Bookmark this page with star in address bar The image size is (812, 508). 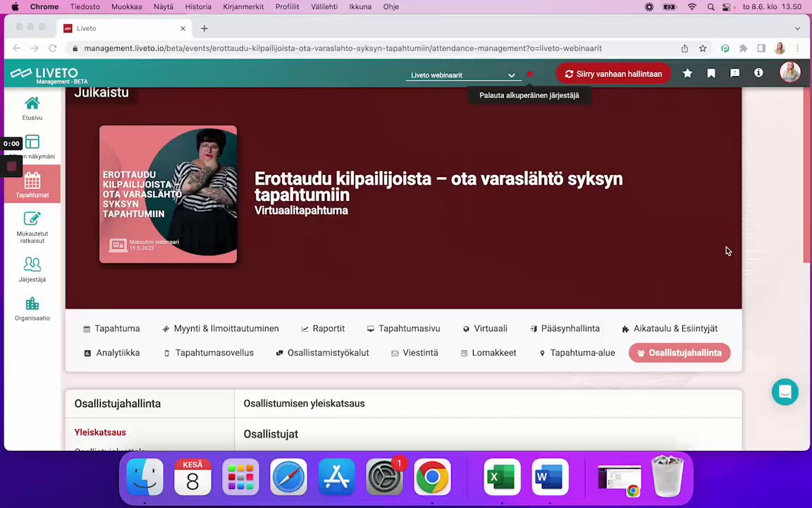tap(703, 48)
